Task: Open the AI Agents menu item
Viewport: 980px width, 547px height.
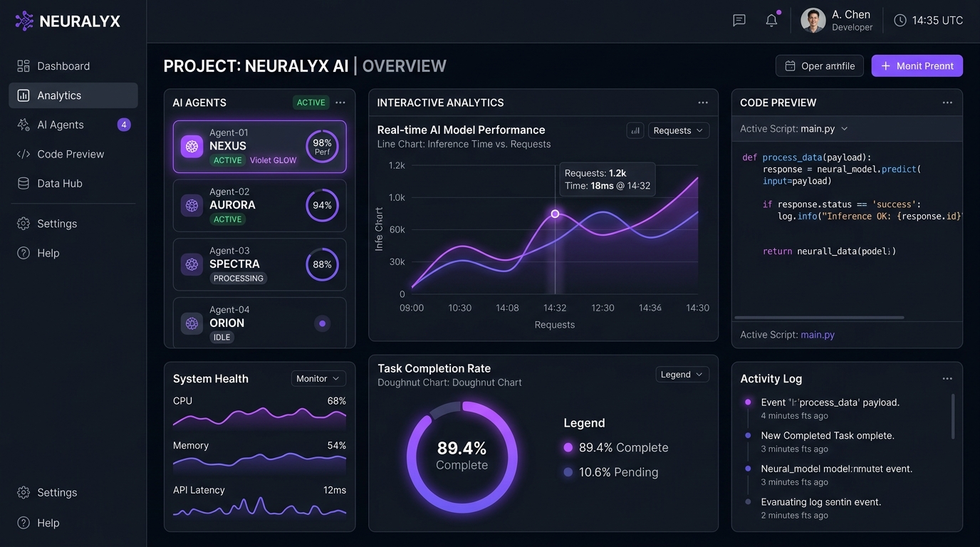Action: [73, 125]
